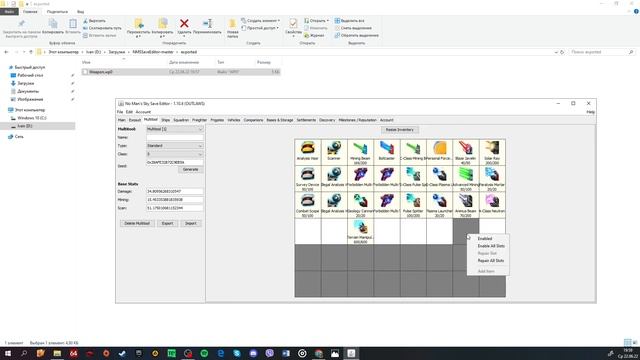This screenshot has width=640, height=360.
Task: Click the Rename icon in Explorer ribbon
Action: point(207,24)
